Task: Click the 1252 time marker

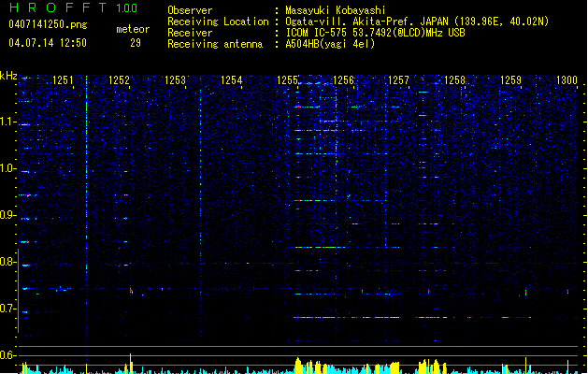Action: tap(119, 79)
